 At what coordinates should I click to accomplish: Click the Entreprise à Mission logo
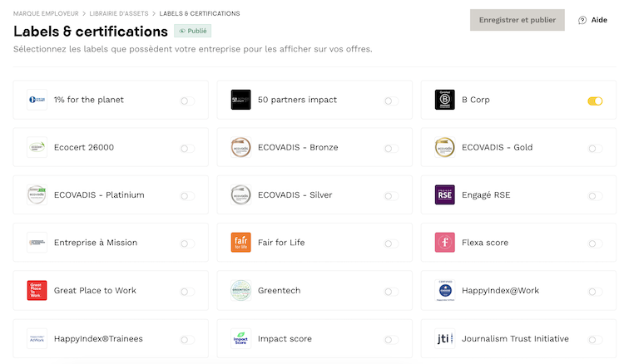click(37, 243)
